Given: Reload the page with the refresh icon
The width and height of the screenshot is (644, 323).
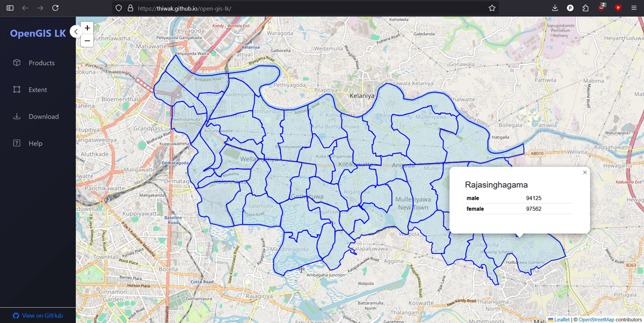Looking at the screenshot, I should [55, 8].
